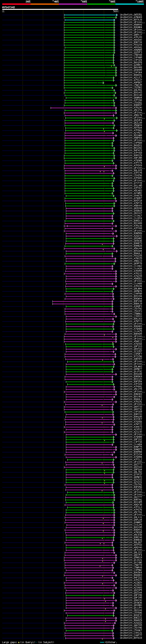Image resolution: width=146 pixels, height=644 pixels.
Task: Click the green ~80% identity color band
Action: tap(101, 4)
